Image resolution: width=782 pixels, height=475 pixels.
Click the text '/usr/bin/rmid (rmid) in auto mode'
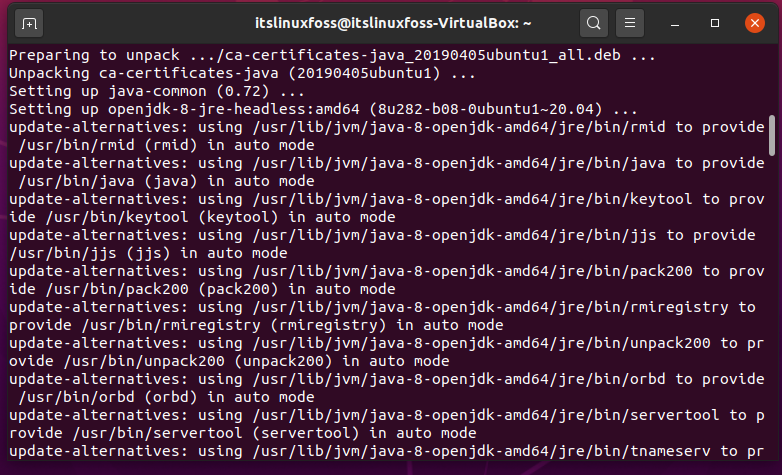click(167, 145)
